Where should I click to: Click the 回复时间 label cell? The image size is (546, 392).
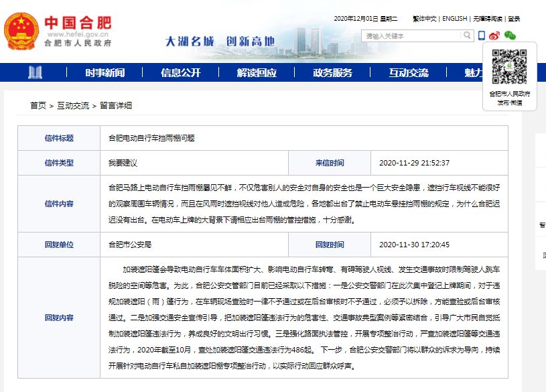coord(330,245)
